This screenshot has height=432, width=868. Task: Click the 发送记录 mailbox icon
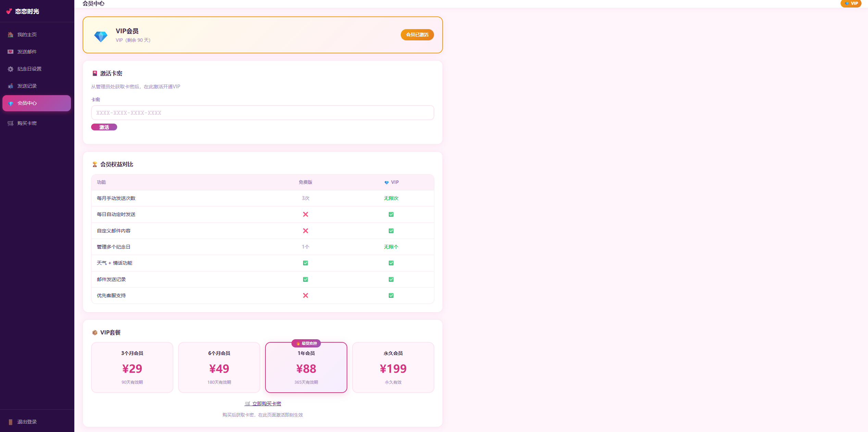tap(11, 86)
